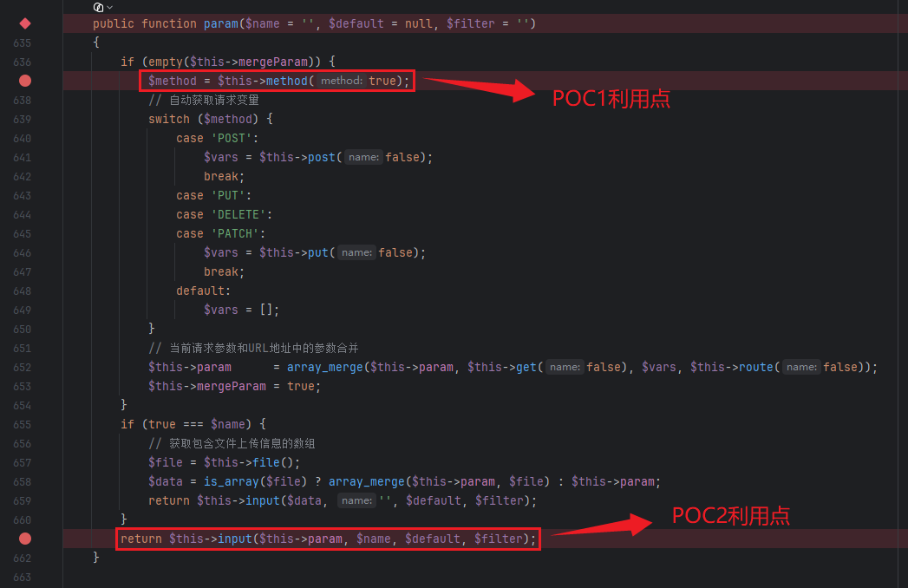Click line number 663 in the gutter
This screenshot has width=908, height=588.
[x=22, y=578]
